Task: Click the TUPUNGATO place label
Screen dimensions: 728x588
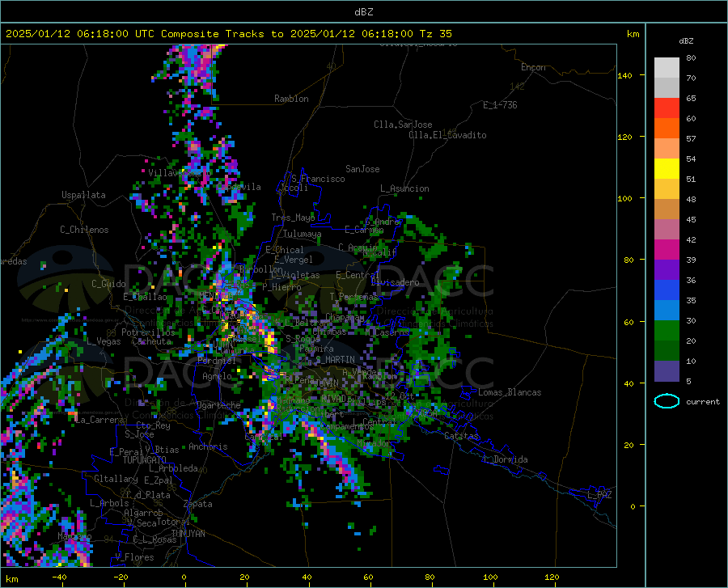Action: click(145, 460)
